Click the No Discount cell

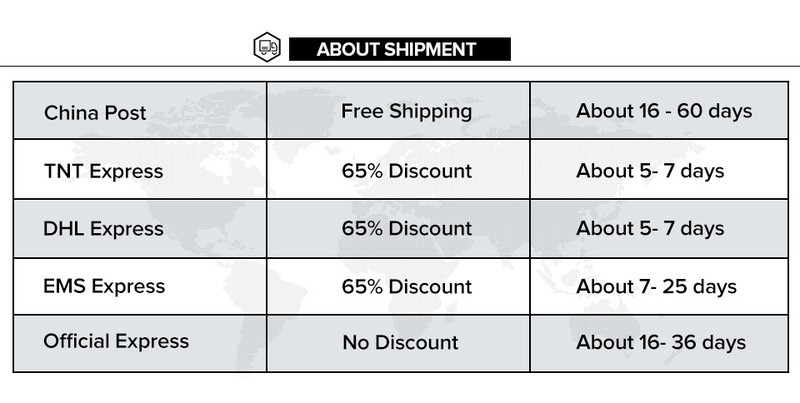[399, 342]
